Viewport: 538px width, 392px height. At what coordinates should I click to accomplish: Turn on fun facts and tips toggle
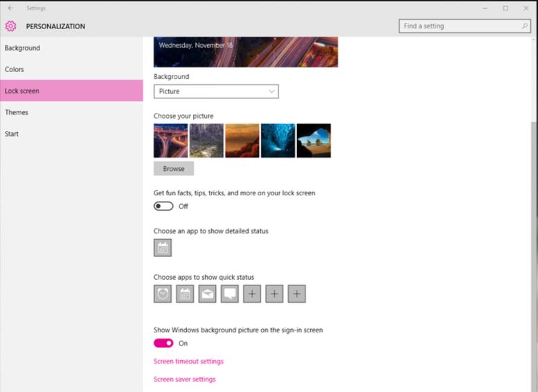pos(163,206)
